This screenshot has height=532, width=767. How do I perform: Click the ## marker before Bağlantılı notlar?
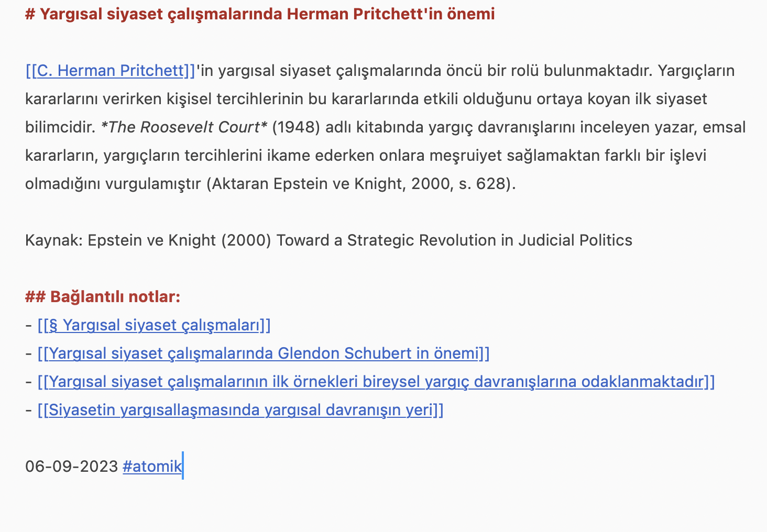35,297
